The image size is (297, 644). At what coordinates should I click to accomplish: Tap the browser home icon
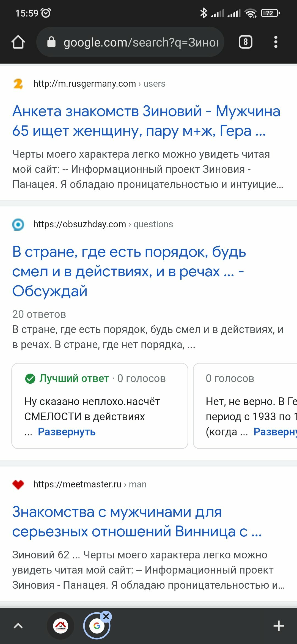click(18, 42)
